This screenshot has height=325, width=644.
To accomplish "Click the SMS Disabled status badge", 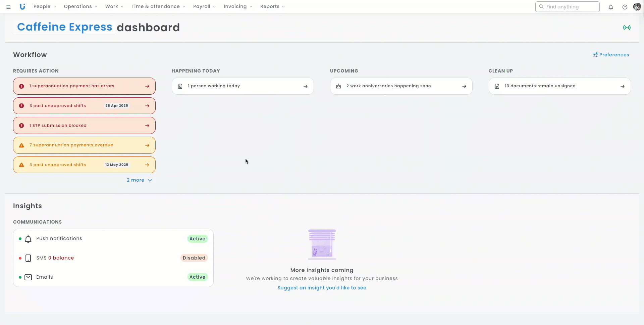I will (x=194, y=258).
